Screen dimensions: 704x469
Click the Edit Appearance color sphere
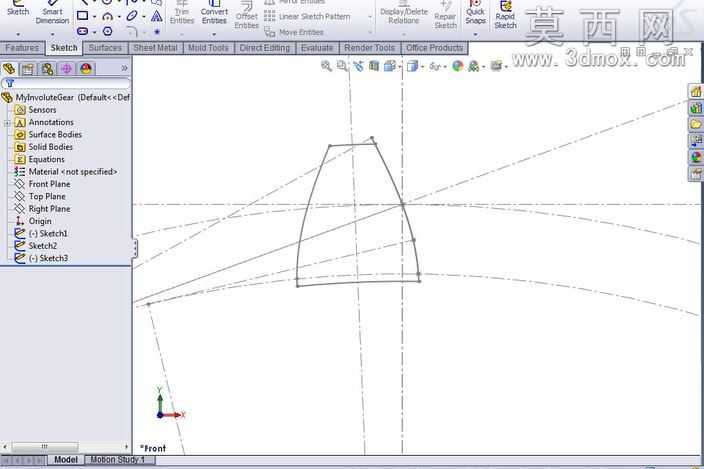pyautogui.click(x=458, y=66)
